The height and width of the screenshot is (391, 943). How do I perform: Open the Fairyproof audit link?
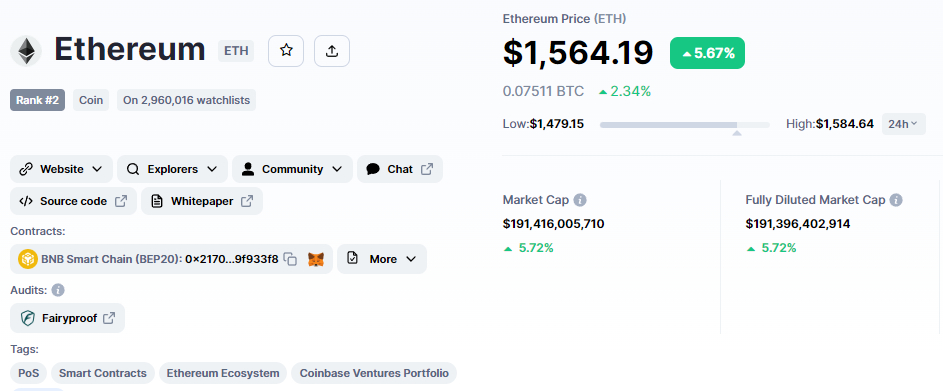(x=67, y=318)
